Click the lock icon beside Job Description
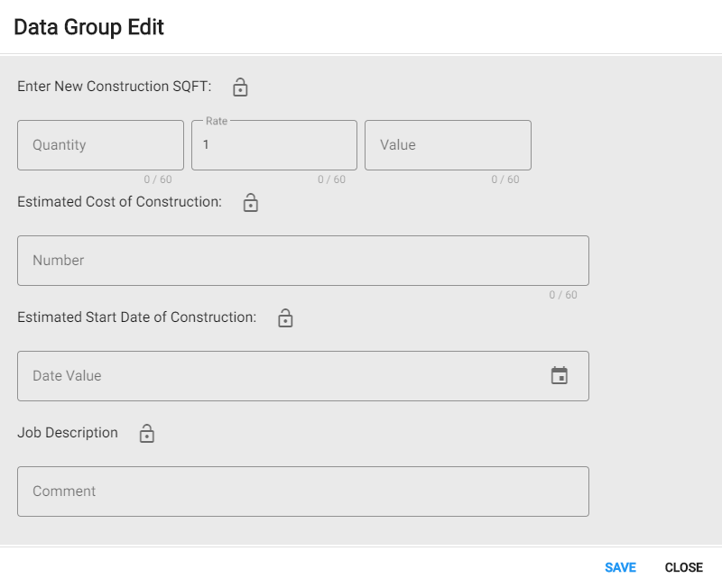 pyautogui.click(x=147, y=434)
